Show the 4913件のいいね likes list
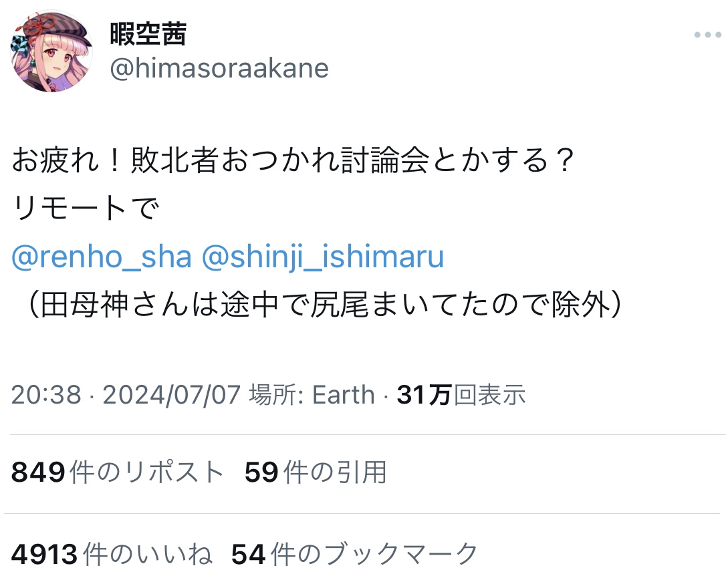Image resolution: width=728 pixels, height=580 pixels. click(x=112, y=554)
